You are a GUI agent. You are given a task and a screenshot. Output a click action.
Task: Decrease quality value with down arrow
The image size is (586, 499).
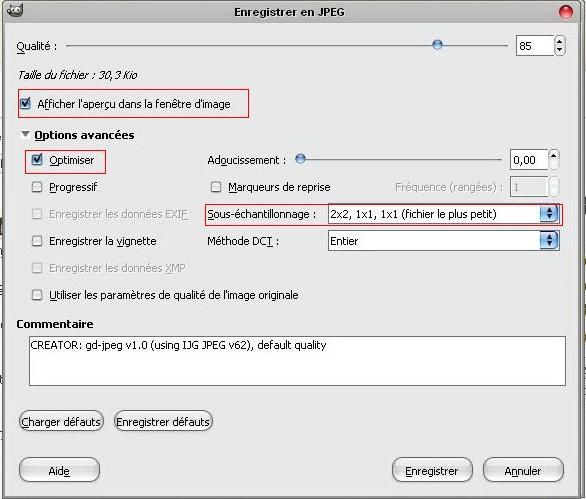(x=559, y=50)
